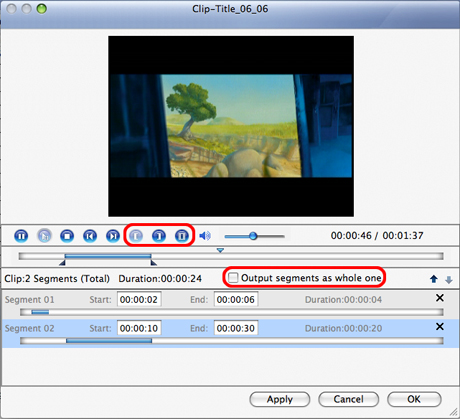Mute audio via the speaker icon
The height and width of the screenshot is (419, 460).
click(x=205, y=236)
